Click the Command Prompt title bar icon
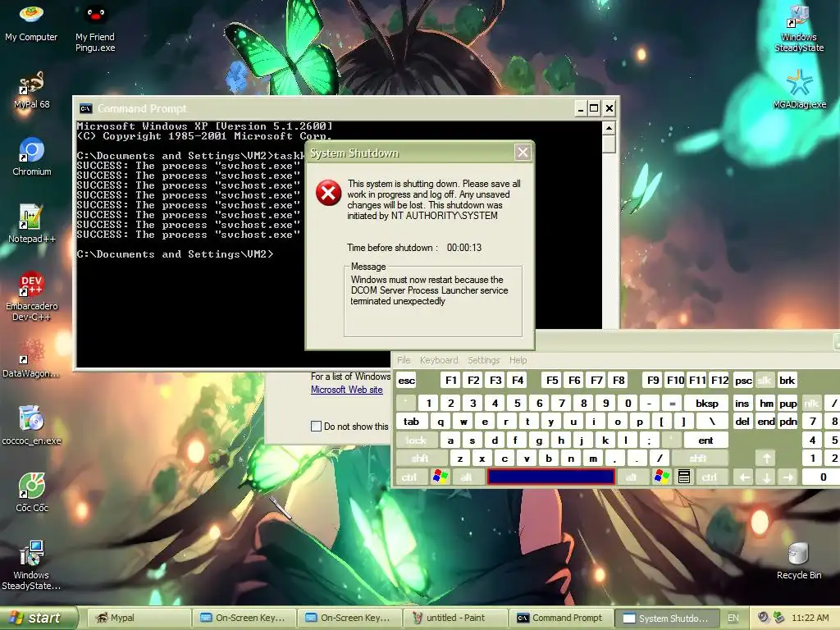The image size is (840, 630). tap(85, 109)
